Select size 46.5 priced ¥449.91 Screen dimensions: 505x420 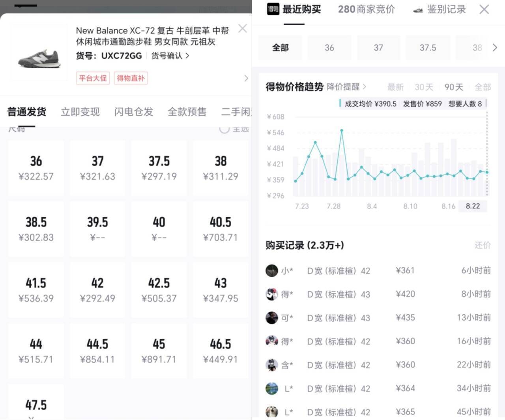[x=221, y=351]
